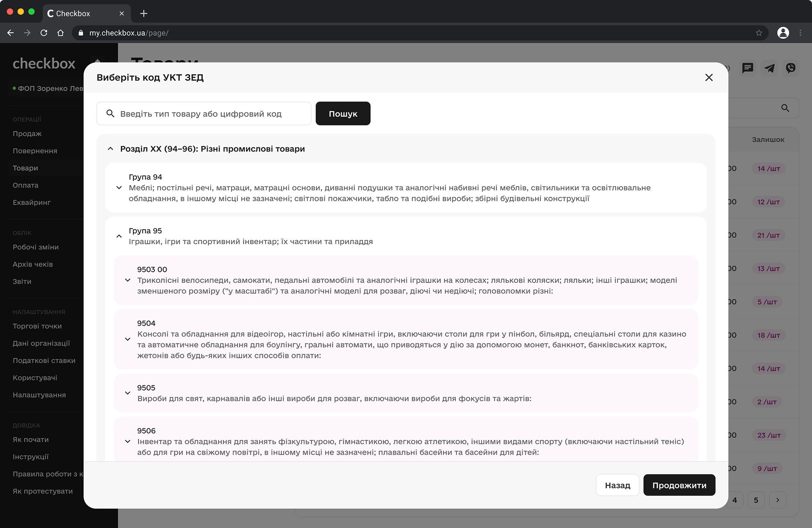Click magnifier icon in code search field

click(110, 113)
